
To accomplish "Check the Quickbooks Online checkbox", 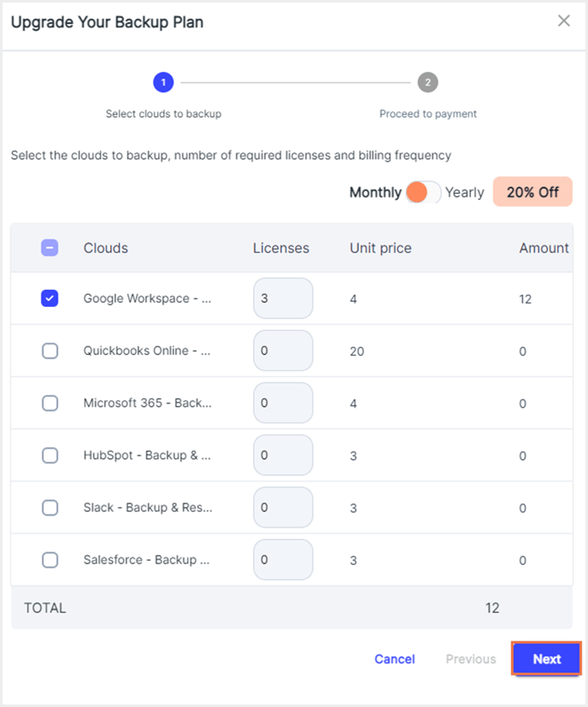I will coord(50,351).
